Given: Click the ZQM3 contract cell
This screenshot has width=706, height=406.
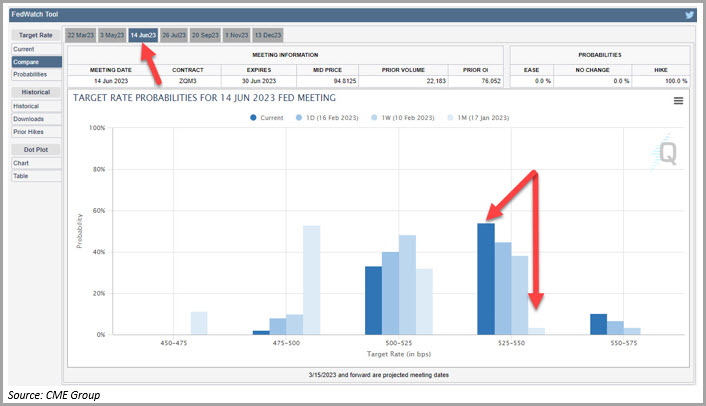Looking at the screenshot, I should click(188, 81).
